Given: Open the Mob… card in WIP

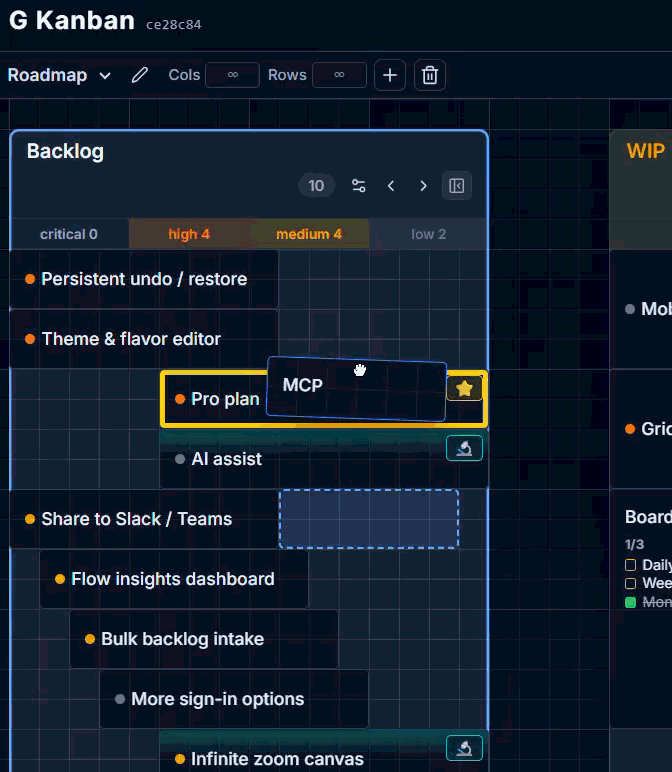Looking at the screenshot, I should click(x=641, y=309).
